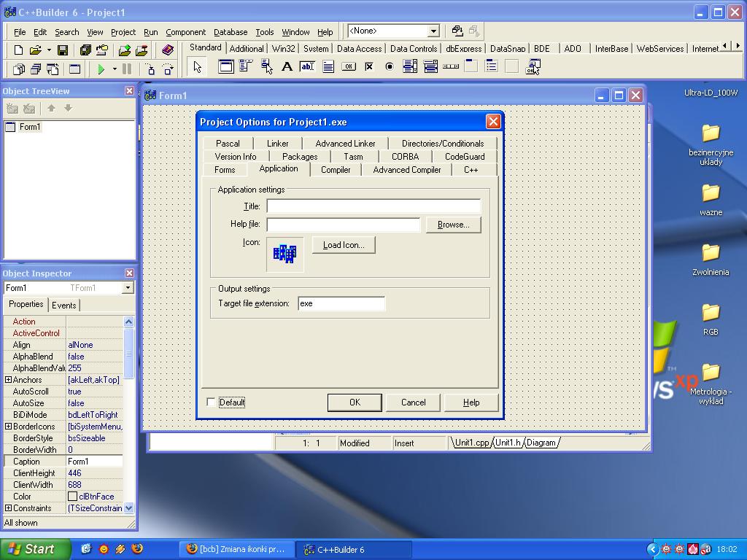Click the Help contents book icon

[x=167, y=50]
